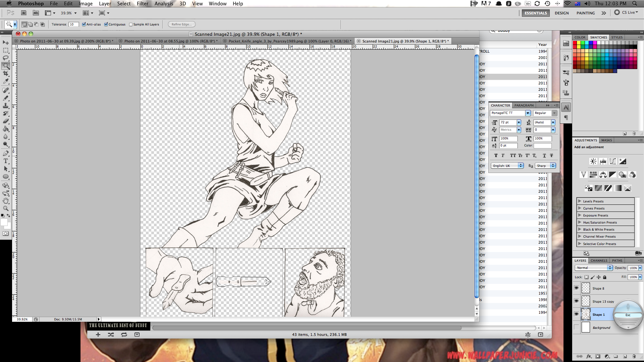Screen dimensions: 644x362
Task: Add a Curves adjustment
Action: 613,161
